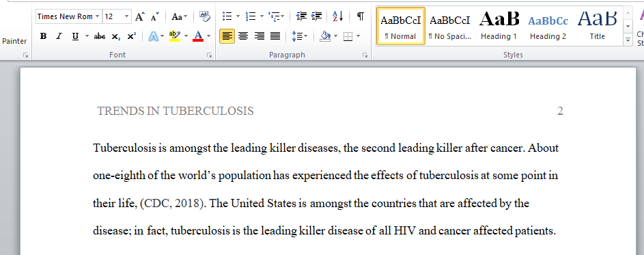Screen dimensions: 644x255
Task: Apply Normal style
Action: [400, 26]
